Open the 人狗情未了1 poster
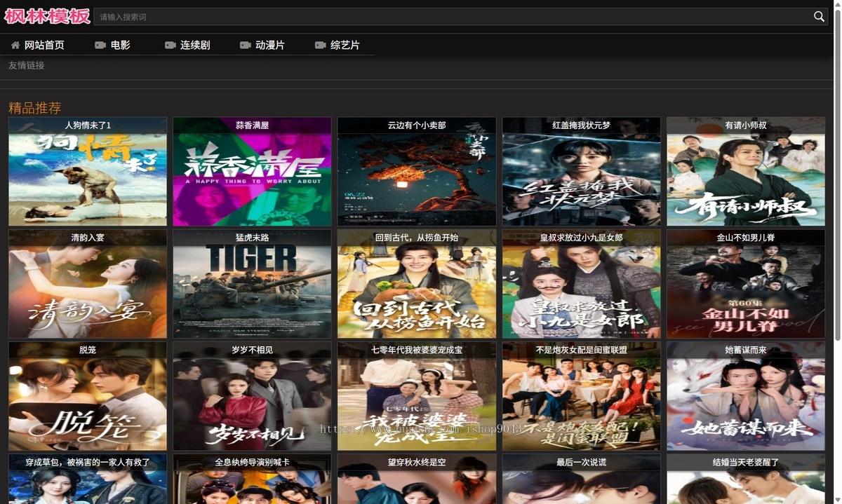This screenshot has height=504, width=842. pos(88,171)
